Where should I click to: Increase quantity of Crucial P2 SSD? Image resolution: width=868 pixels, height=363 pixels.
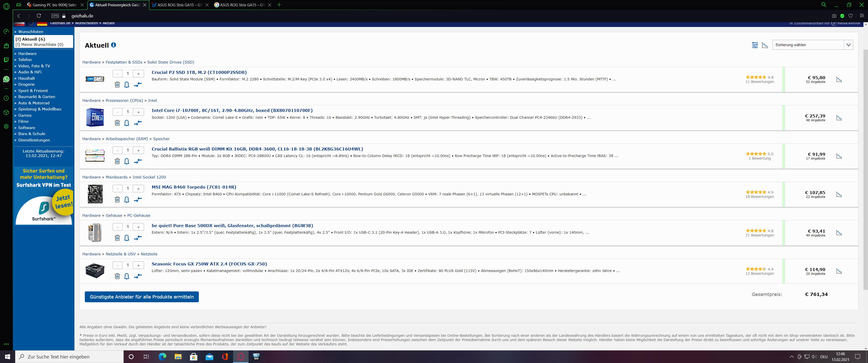tap(138, 74)
